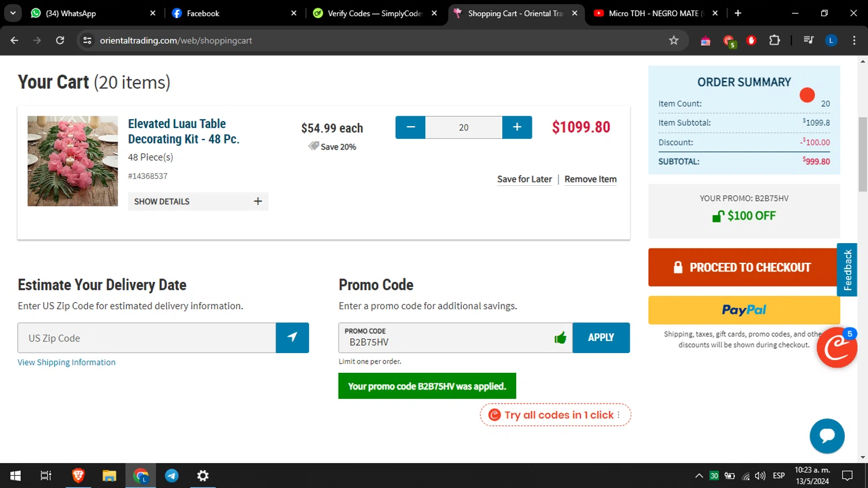The width and height of the screenshot is (868, 488).
Task: Open Telegram from the taskbar
Action: click(x=172, y=476)
